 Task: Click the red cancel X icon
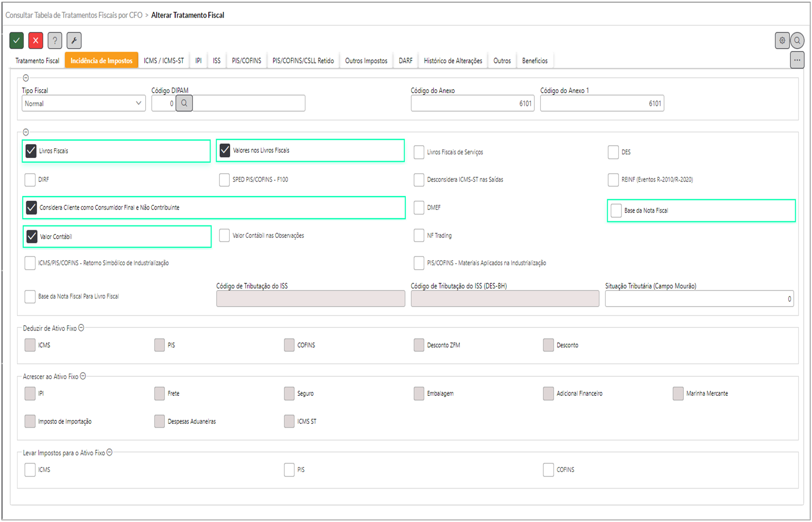coord(36,40)
